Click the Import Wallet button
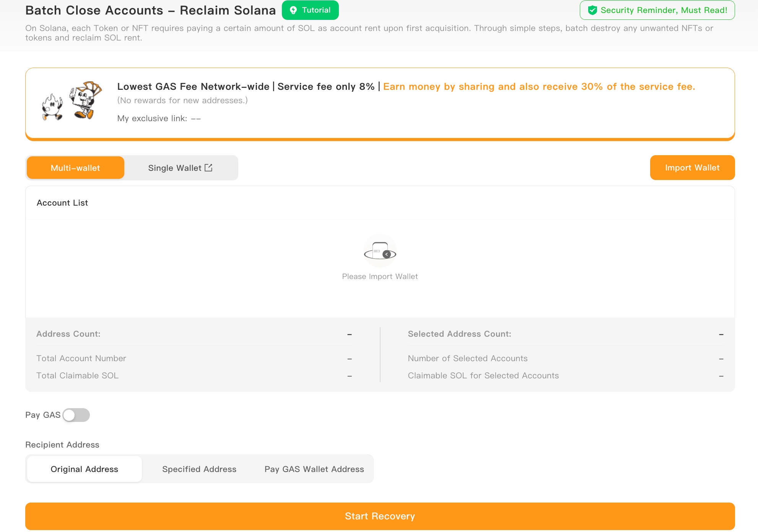This screenshot has height=532, width=758. [x=692, y=167]
